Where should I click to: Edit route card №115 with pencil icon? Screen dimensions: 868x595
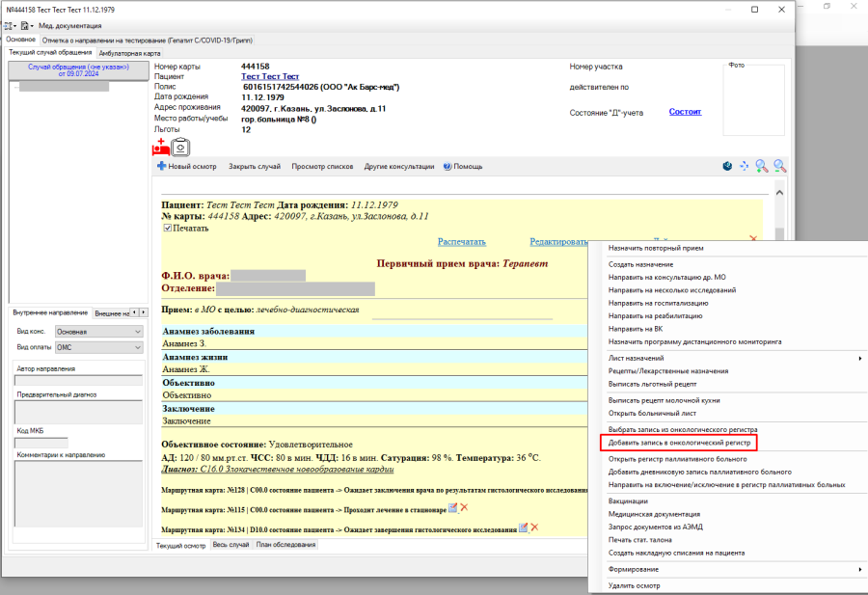pyautogui.click(x=453, y=507)
